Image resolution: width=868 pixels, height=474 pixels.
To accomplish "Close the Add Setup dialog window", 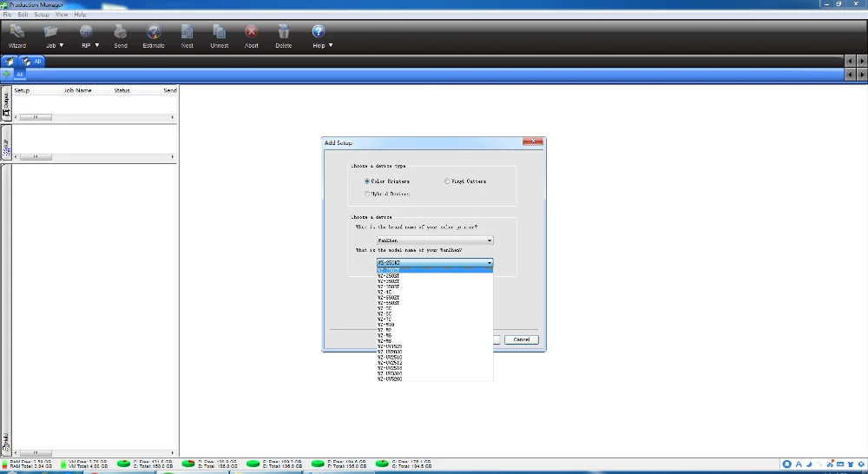I will pos(533,142).
